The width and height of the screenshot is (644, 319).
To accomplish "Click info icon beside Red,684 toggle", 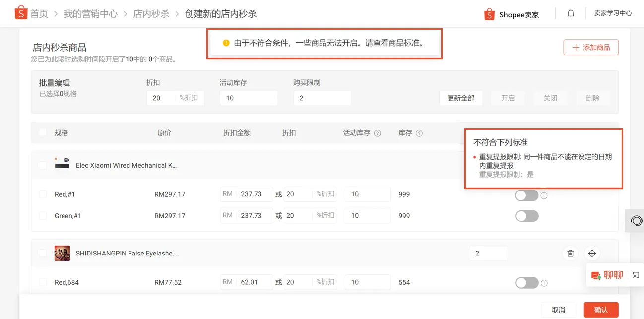I will pyautogui.click(x=544, y=282).
